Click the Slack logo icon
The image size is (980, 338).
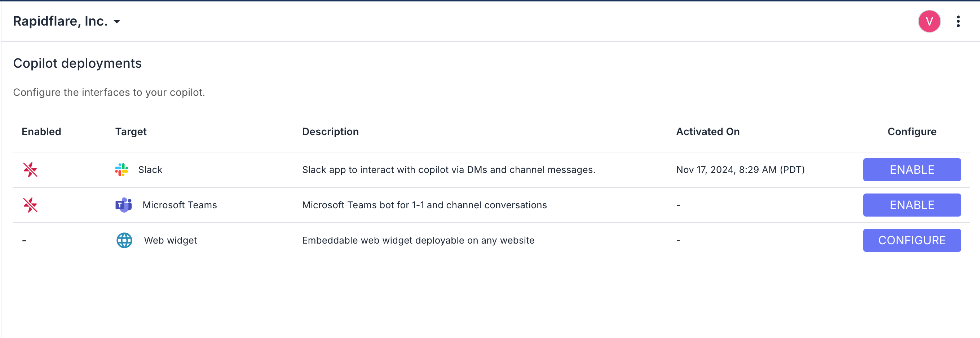pos(122,170)
